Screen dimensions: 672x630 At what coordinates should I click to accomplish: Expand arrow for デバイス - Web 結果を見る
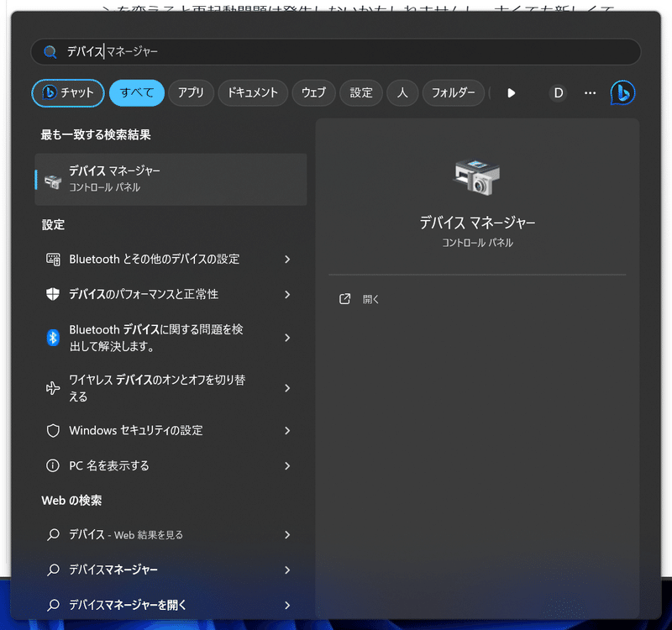point(287,535)
